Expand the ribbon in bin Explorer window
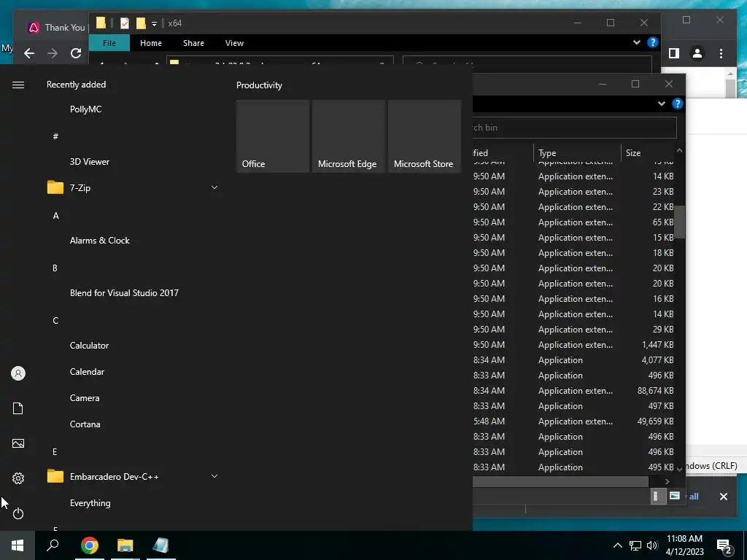747x560 pixels. (661, 104)
